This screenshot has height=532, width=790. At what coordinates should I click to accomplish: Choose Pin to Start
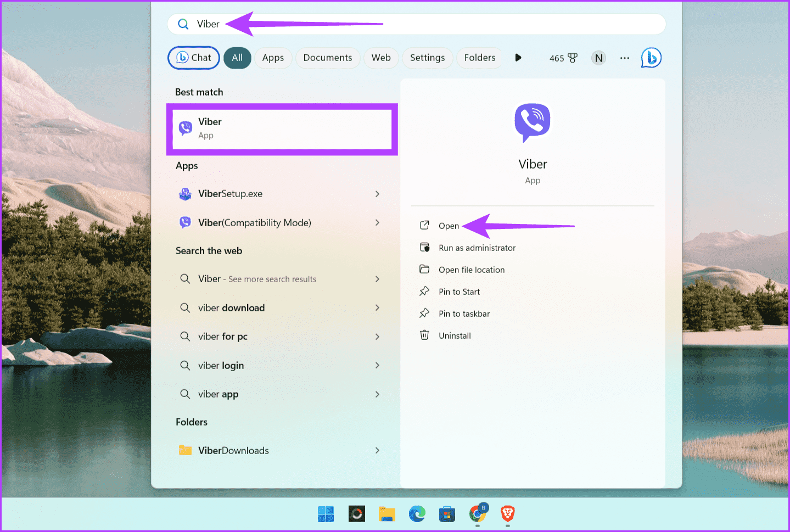tap(459, 292)
